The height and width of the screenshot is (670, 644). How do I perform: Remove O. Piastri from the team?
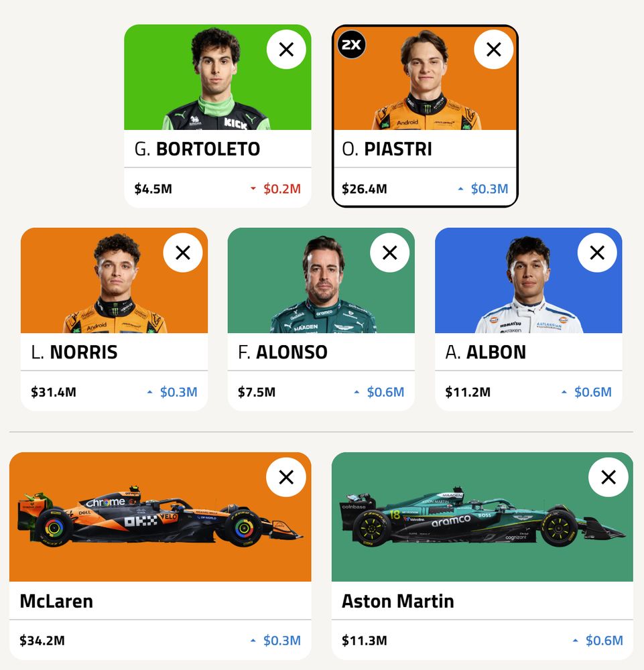click(493, 50)
